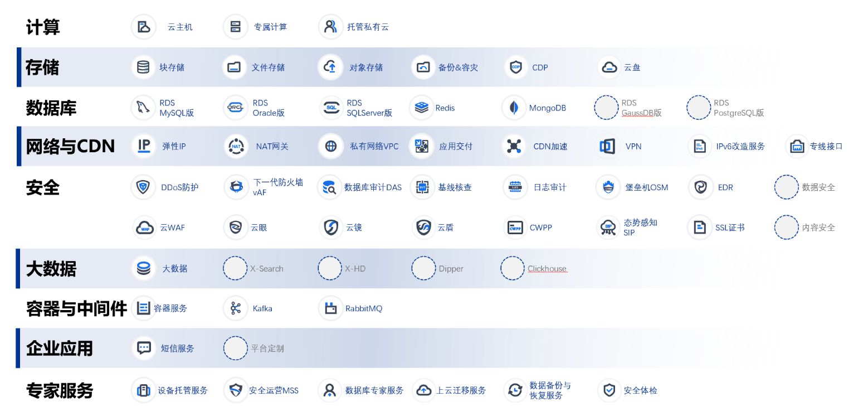Click the 平台定制 text label
Screen dimensions: 868x411
[267, 349]
